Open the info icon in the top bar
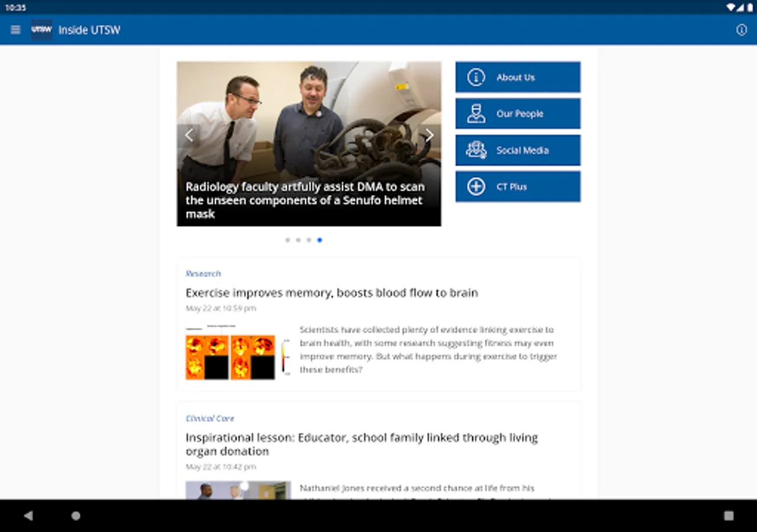This screenshot has width=757, height=532. tap(742, 30)
